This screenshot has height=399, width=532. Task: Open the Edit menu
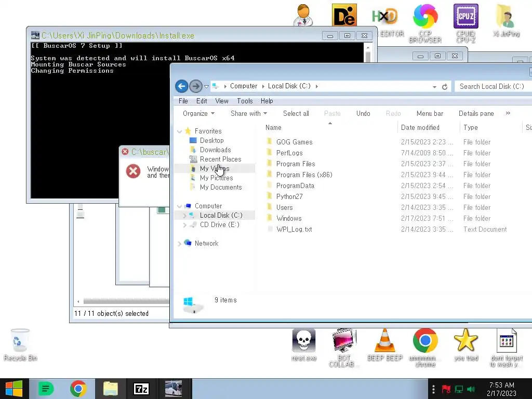(x=202, y=101)
